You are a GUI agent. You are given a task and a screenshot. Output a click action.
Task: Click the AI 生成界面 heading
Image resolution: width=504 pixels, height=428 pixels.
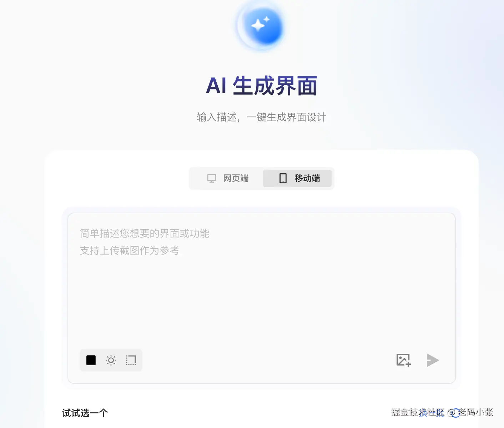[x=262, y=86]
